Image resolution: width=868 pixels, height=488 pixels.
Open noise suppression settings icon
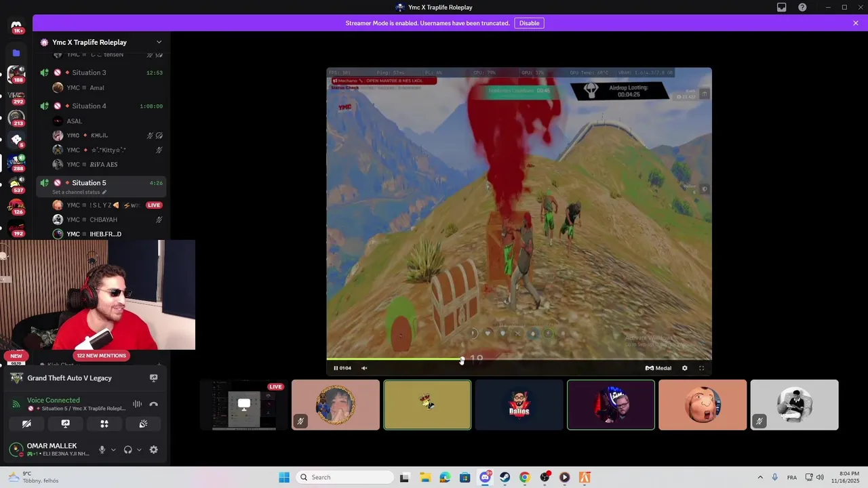coord(137,404)
